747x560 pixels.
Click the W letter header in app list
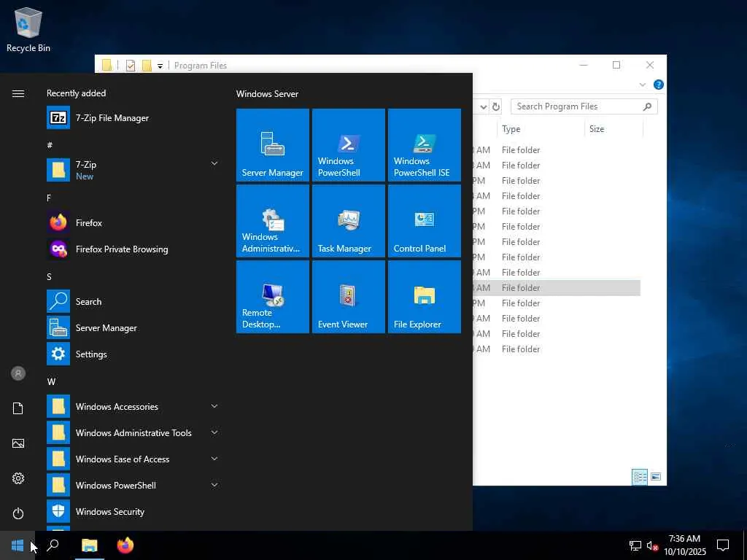(x=51, y=382)
